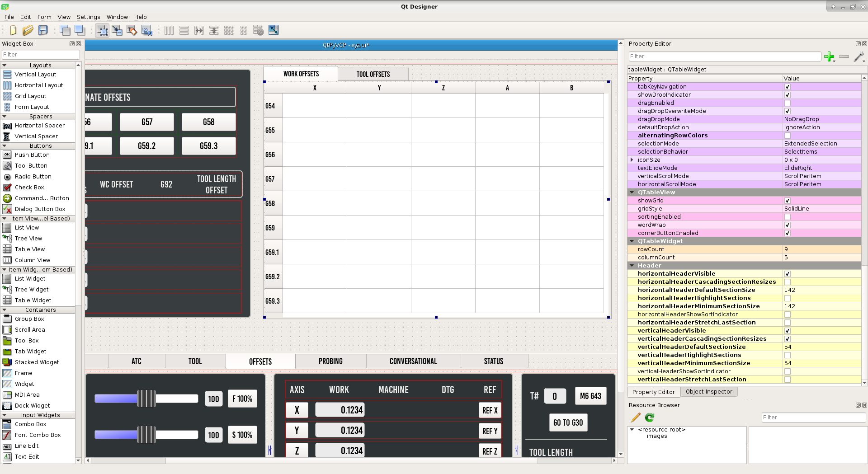This screenshot has width=868, height=474.
Task: Uncheck the showGrid property
Action: pyautogui.click(x=788, y=201)
